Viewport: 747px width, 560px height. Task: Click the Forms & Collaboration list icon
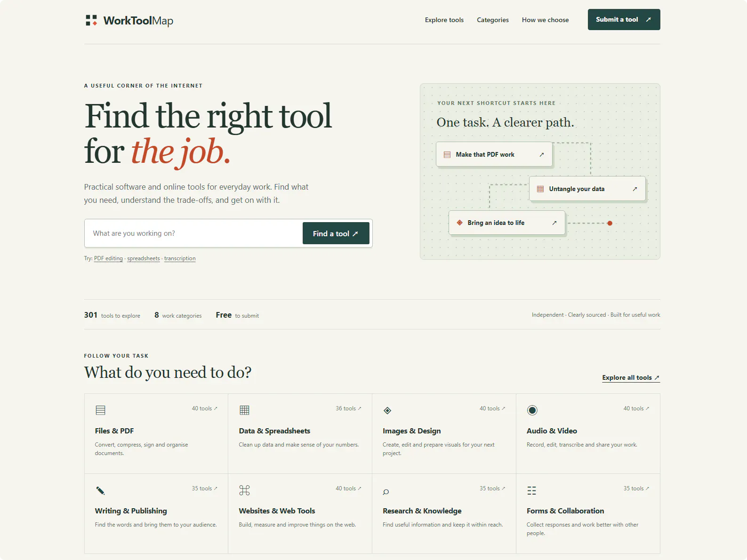click(531, 490)
